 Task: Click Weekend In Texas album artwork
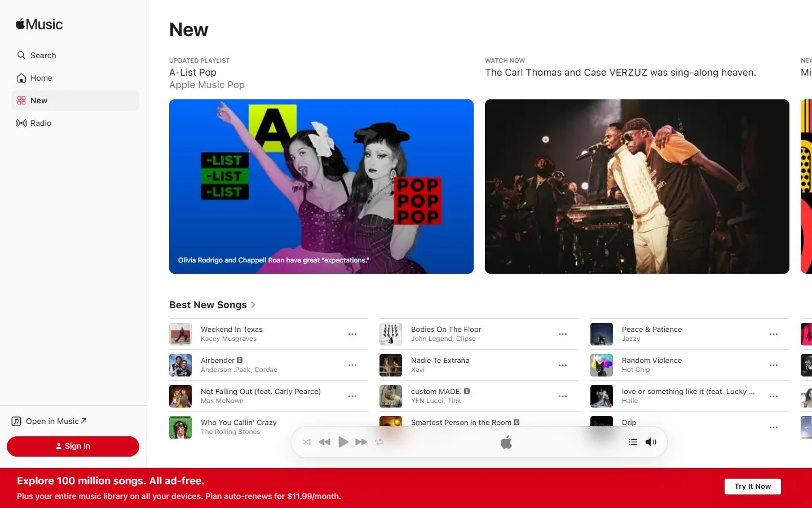pyautogui.click(x=180, y=334)
